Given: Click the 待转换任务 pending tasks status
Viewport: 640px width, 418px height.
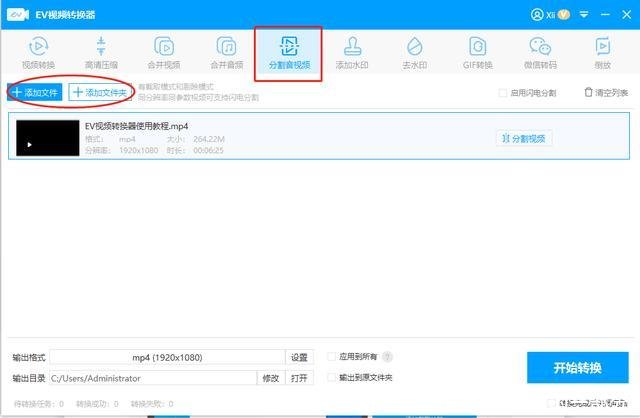Looking at the screenshot, I should pos(39,404).
